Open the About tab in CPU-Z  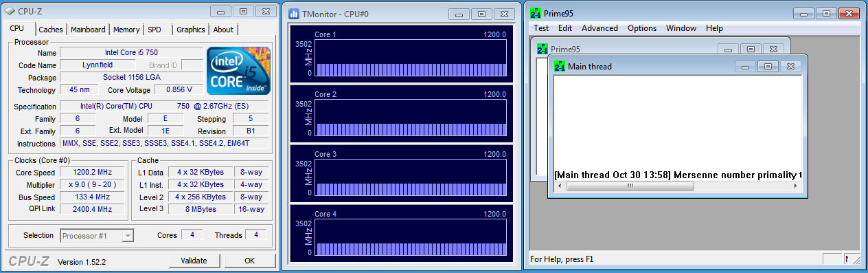coord(223,30)
